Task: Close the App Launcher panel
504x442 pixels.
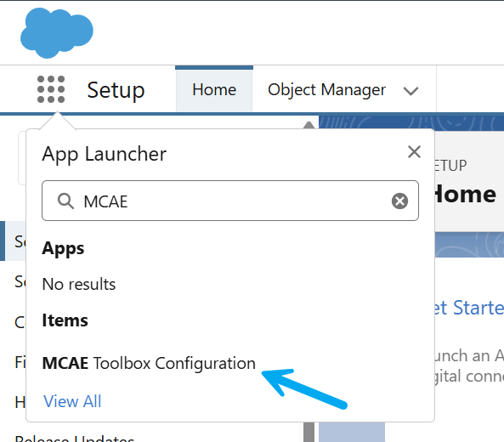Action: coord(414,152)
